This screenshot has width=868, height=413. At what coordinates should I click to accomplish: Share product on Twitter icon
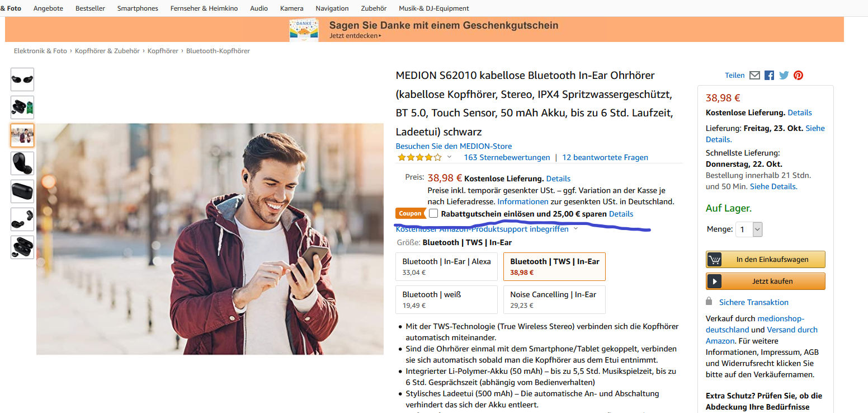tap(784, 76)
